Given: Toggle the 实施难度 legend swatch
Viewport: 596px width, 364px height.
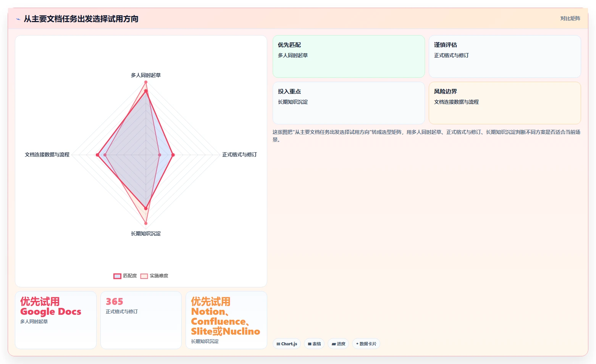Looking at the screenshot, I should [x=144, y=276].
